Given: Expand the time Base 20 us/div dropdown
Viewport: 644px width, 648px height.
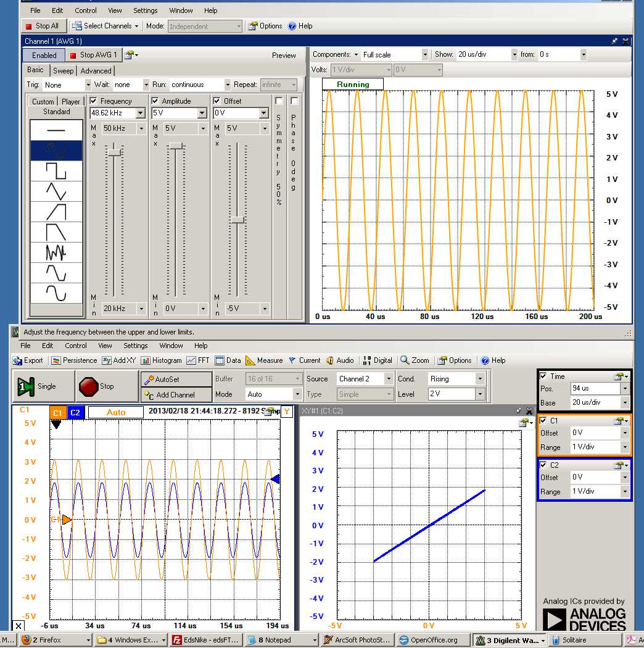Looking at the screenshot, I should (x=625, y=402).
